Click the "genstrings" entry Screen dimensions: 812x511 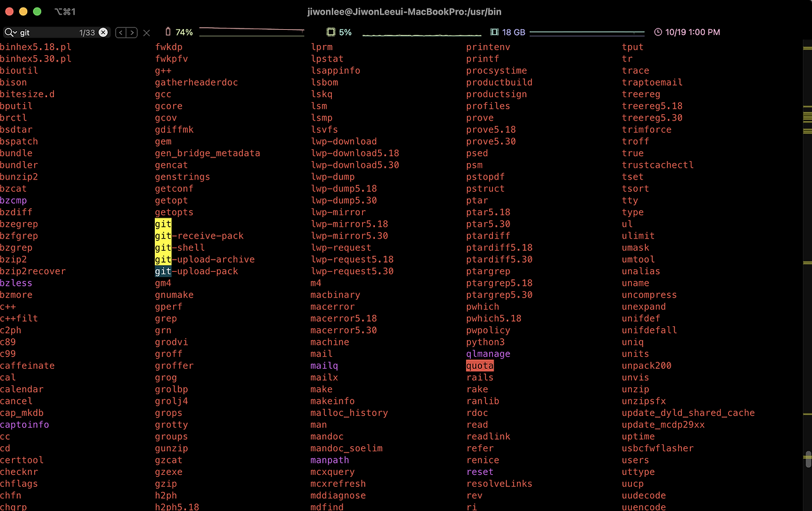click(183, 177)
